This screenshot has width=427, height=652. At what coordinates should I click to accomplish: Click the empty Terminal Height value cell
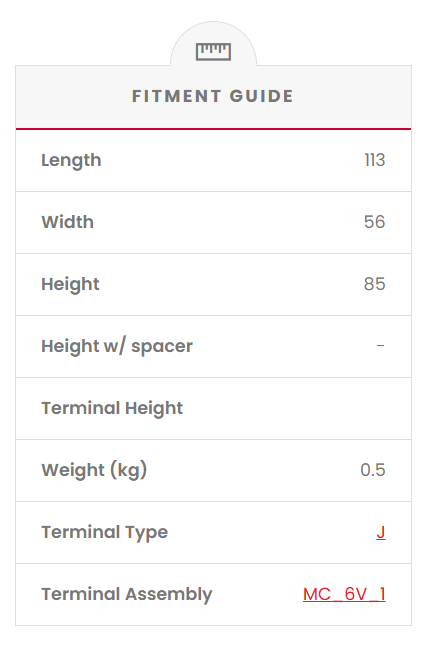333,408
